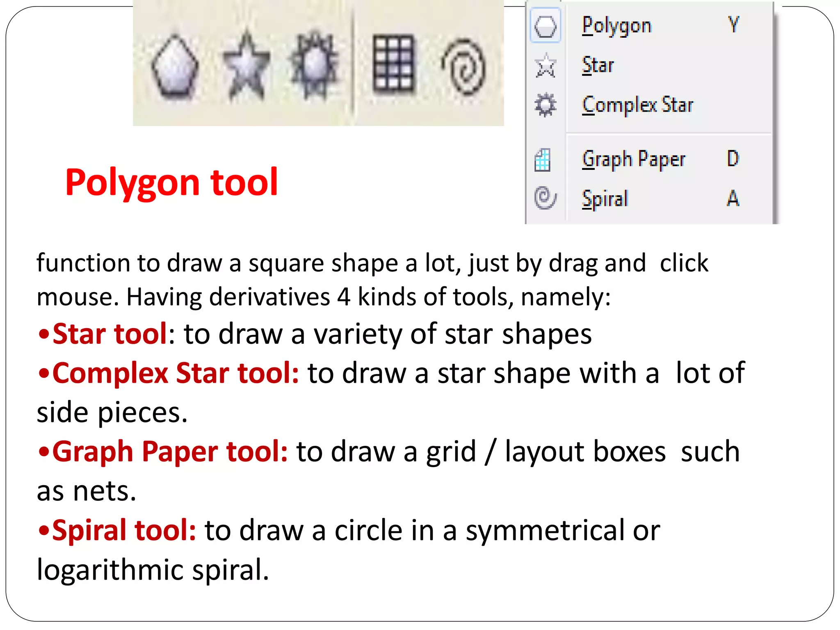Click the Complex Star tool heading

[175, 373]
